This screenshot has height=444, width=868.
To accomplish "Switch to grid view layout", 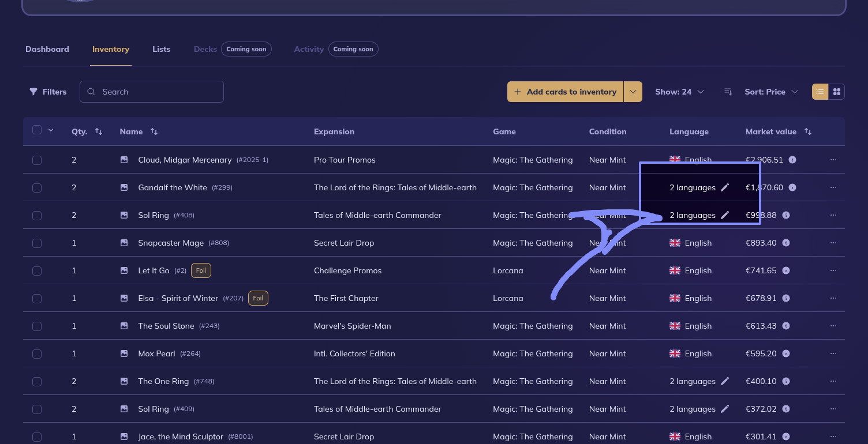I will pyautogui.click(x=836, y=92).
